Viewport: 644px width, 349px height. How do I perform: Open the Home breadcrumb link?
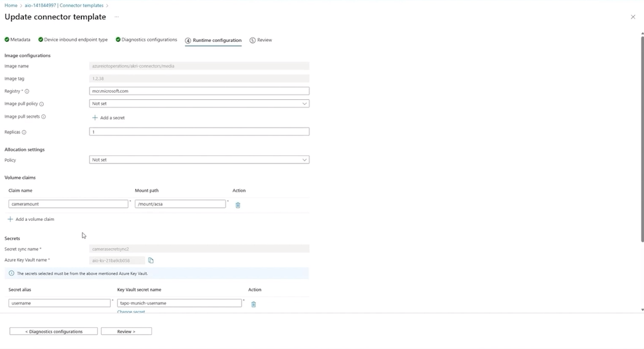[11, 5]
